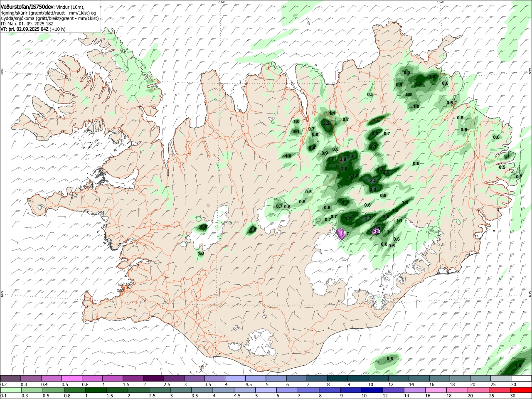Click the 15W longitude label
The height and width of the screenshot is (399, 532).
[x=440, y=2]
